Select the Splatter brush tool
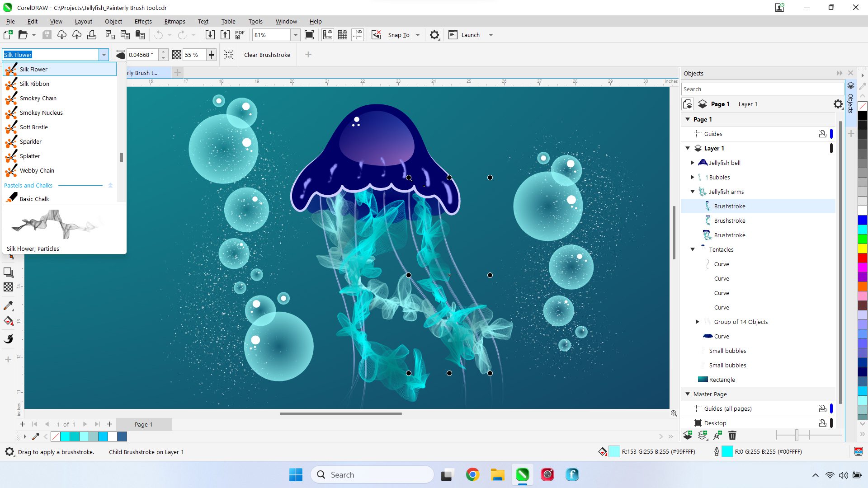Screen dimensions: 868x488 point(30,155)
